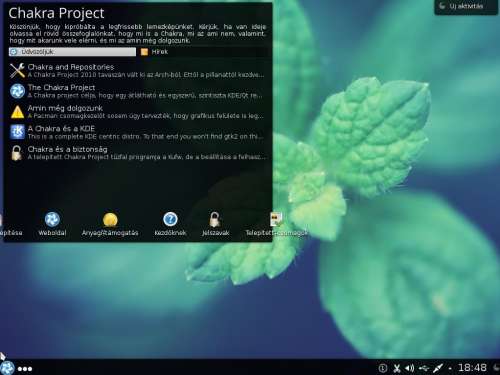Open the Amin még dolgozunk entry title
The image size is (500, 375).
(x=65, y=108)
